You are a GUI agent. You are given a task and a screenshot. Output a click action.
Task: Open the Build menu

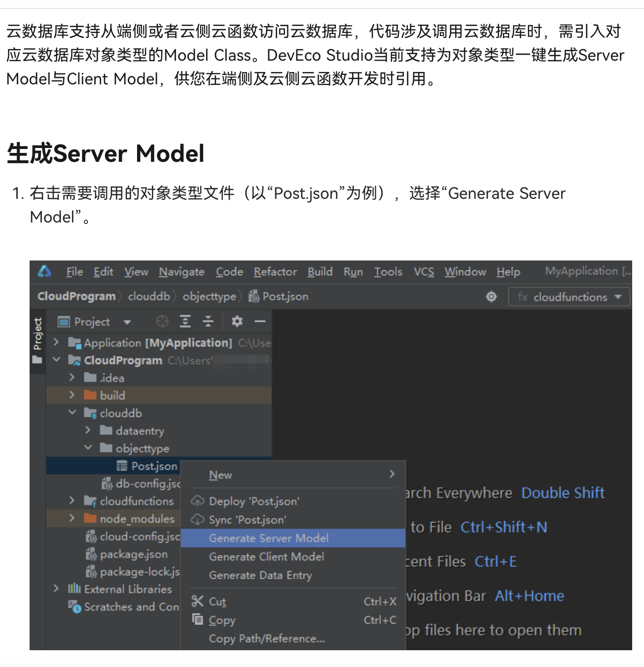(320, 272)
